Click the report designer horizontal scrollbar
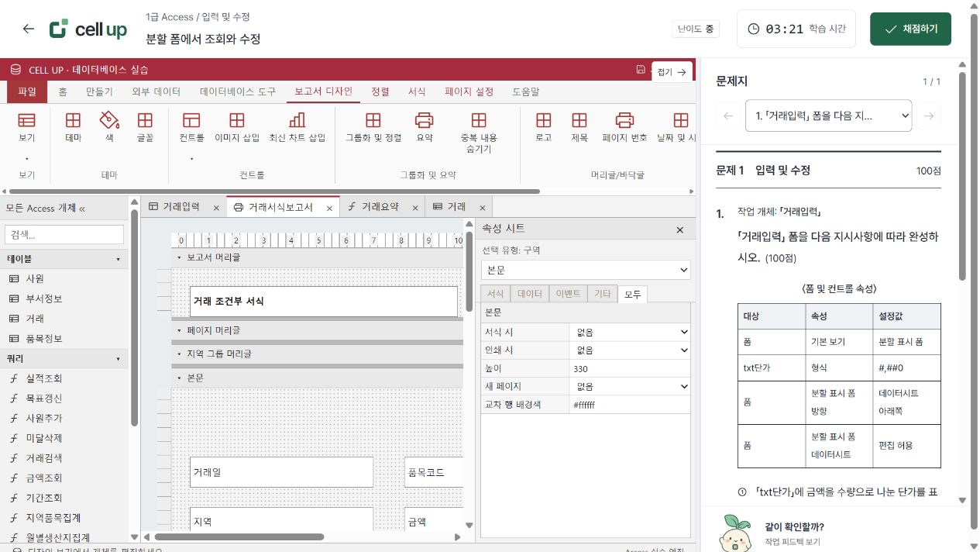The width and height of the screenshot is (980, 552). click(x=239, y=536)
